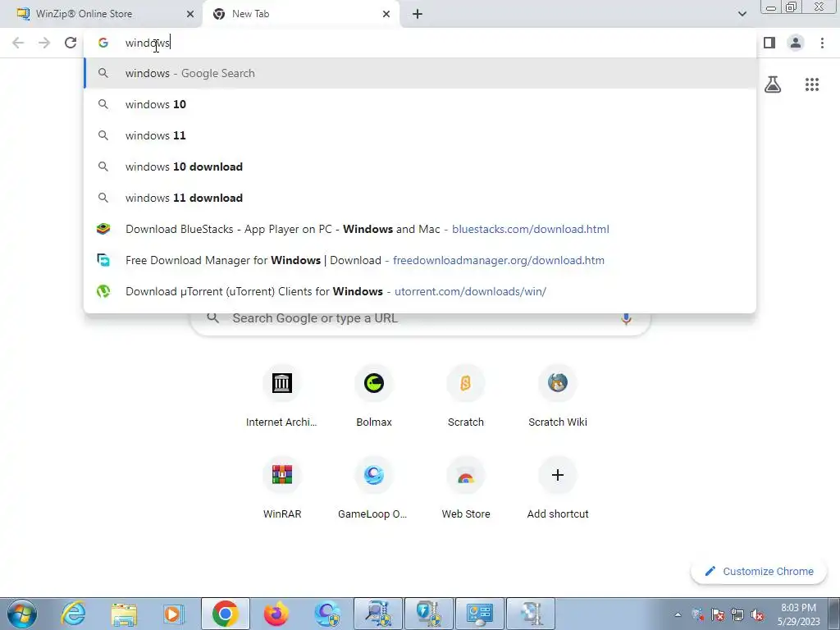Open the Web Store shortcut
The width and height of the screenshot is (840, 630).
pyautogui.click(x=466, y=489)
